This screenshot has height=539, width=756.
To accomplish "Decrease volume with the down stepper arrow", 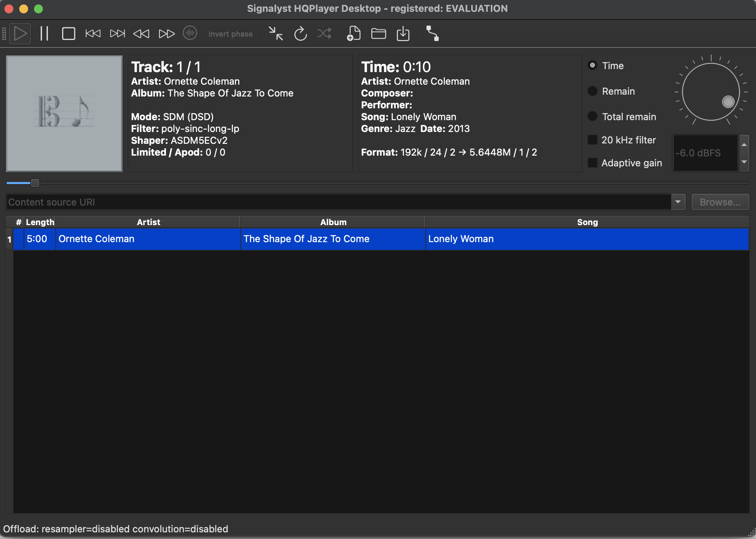I will tap(744, 162).
